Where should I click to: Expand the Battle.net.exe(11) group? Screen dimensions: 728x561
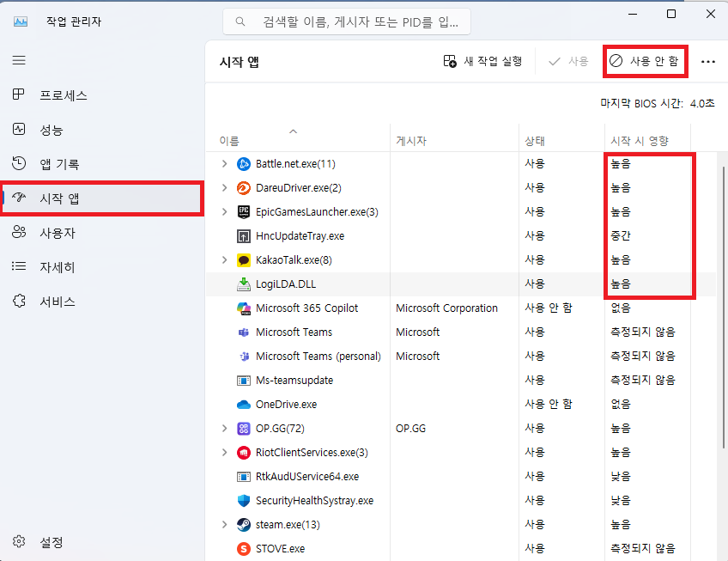pos(225,163)
